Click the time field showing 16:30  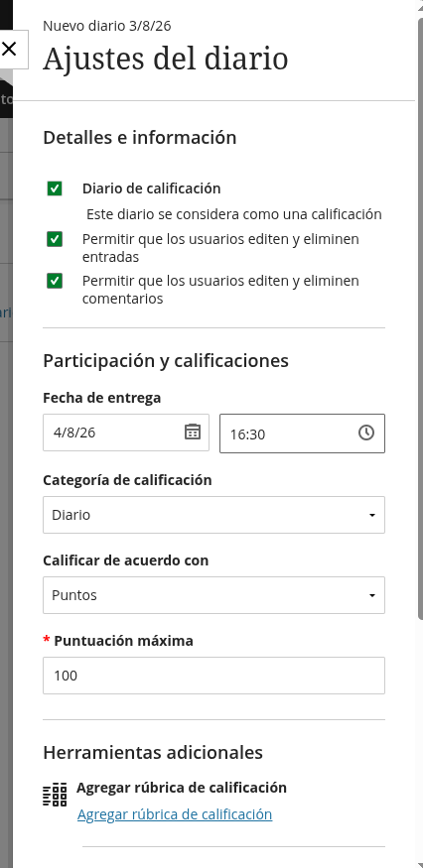pyautogui.click(x=302, y=434)
